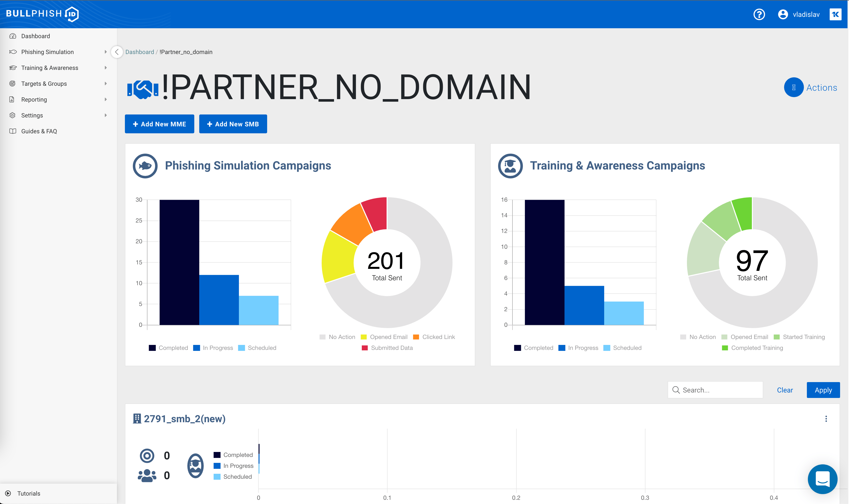Toggle Completed legend in phishing bar chart
The width and height of the screenshot is (849, 504).
point(169,348)
